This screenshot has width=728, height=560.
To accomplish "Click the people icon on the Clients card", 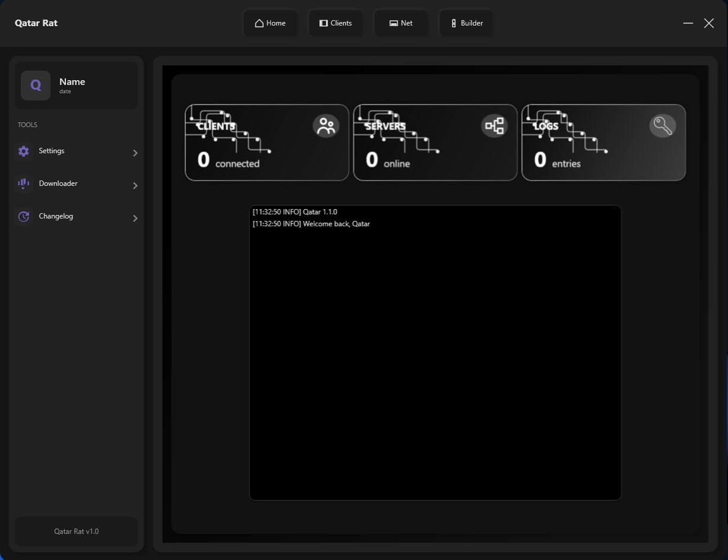I will 326,125.
